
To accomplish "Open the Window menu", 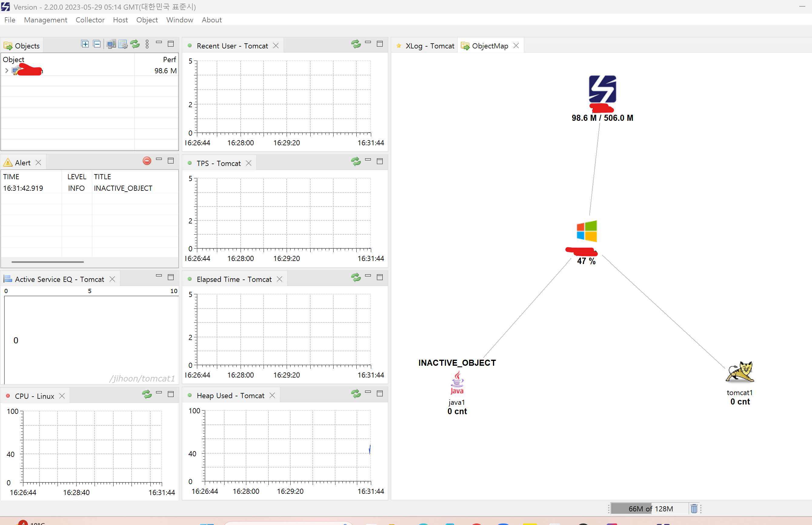I will (180, 20).
